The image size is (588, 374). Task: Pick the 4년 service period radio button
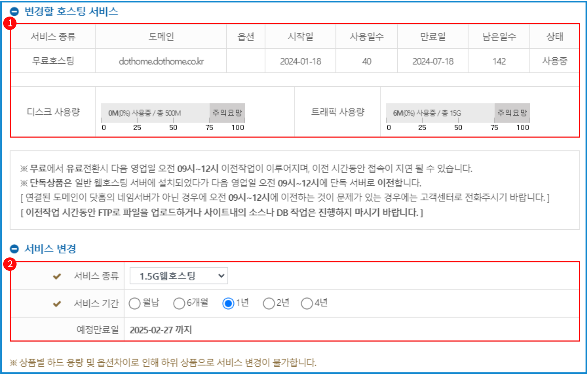pyautogui.click(x=306, y=303)
